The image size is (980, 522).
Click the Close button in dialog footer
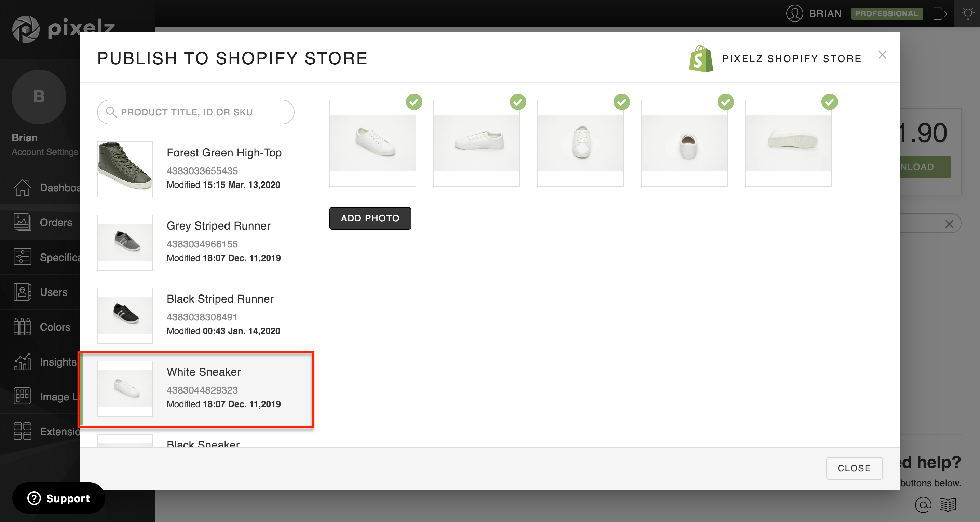click(x=854, y=468)
